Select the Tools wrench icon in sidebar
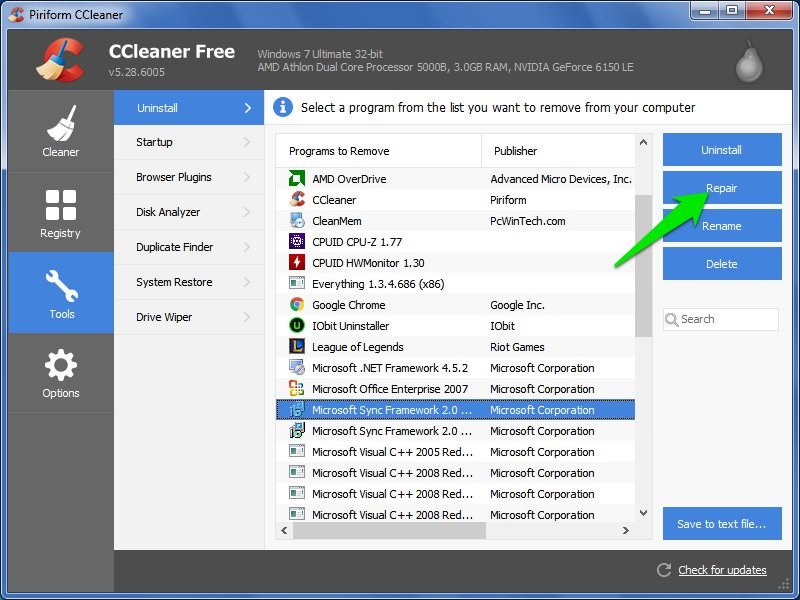 [x=62, y=286]
